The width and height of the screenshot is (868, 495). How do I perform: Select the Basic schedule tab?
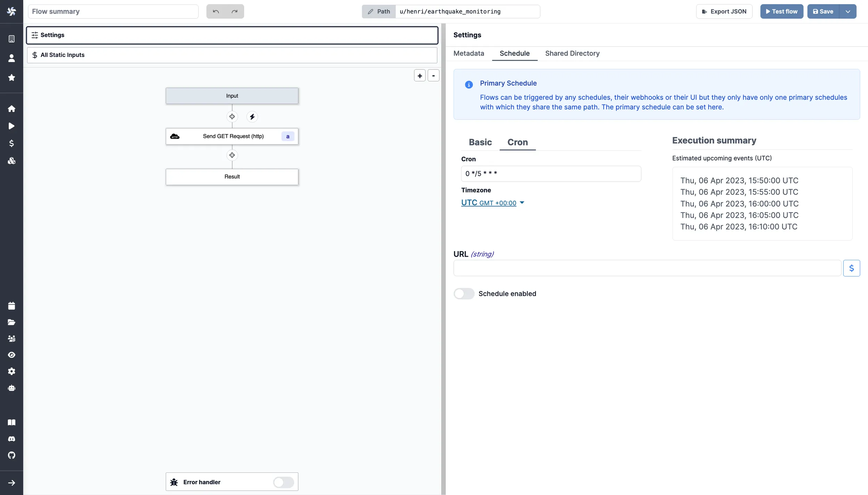click(480, 142)
